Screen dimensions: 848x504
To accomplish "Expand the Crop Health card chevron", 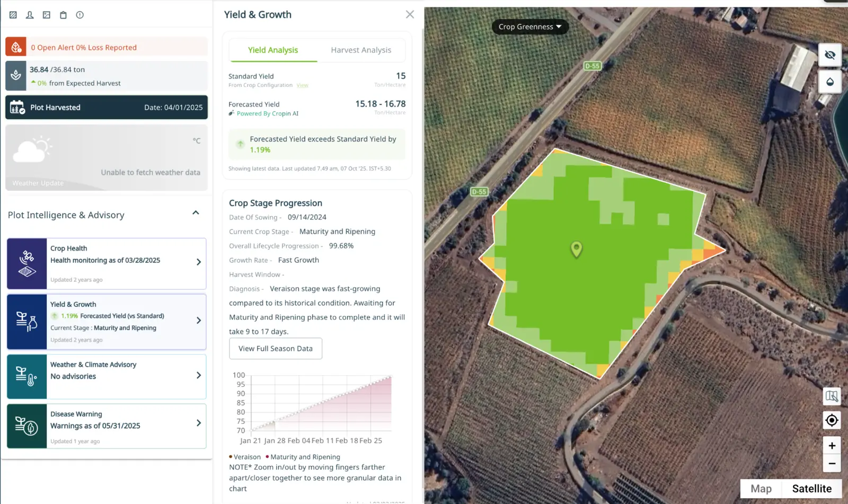I will coord(199,262).
